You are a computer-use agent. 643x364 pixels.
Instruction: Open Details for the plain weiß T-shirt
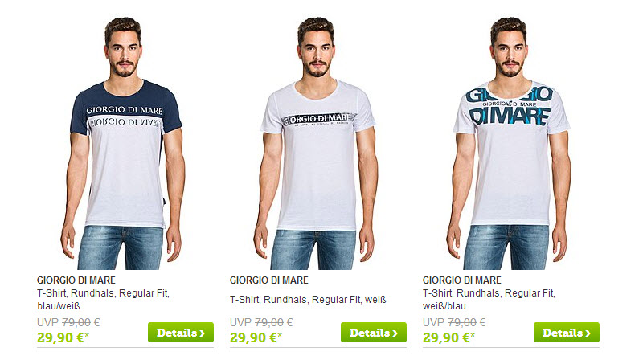tap(374, 333)
